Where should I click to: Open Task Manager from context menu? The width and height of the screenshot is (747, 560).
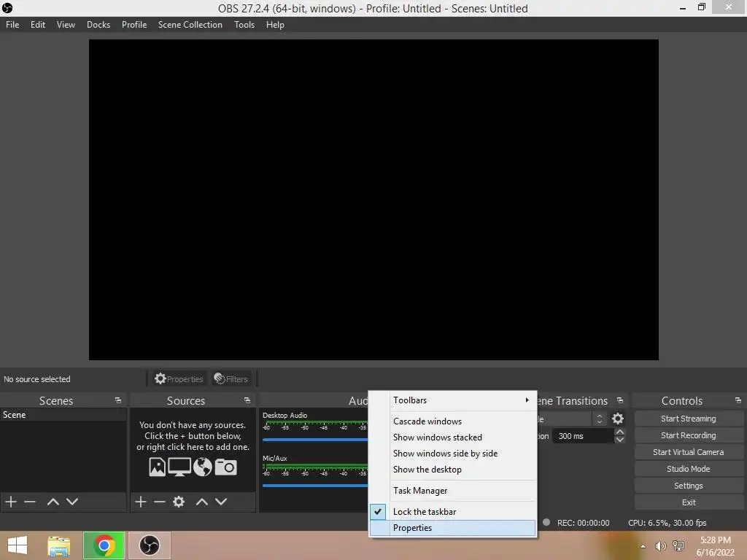tap(452, 491)
